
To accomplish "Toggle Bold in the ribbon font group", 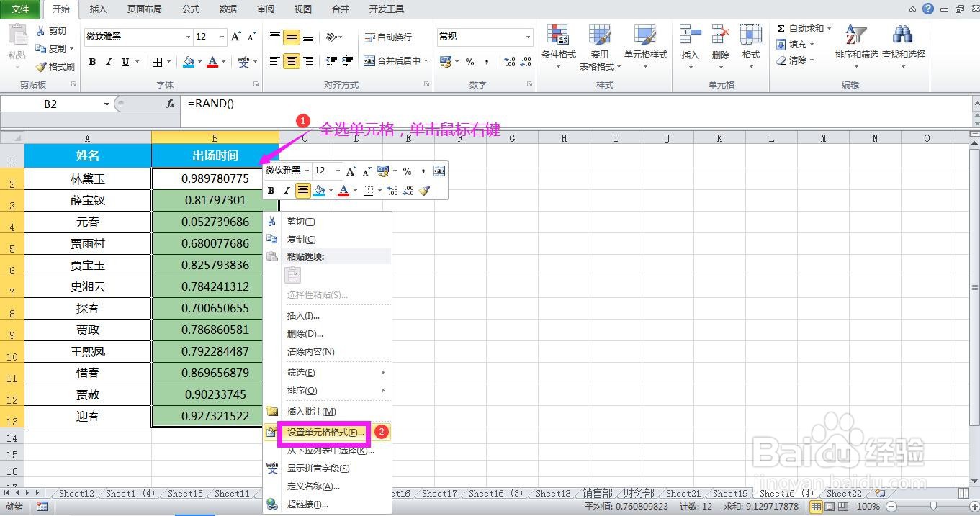I will (x=92, y=62).
